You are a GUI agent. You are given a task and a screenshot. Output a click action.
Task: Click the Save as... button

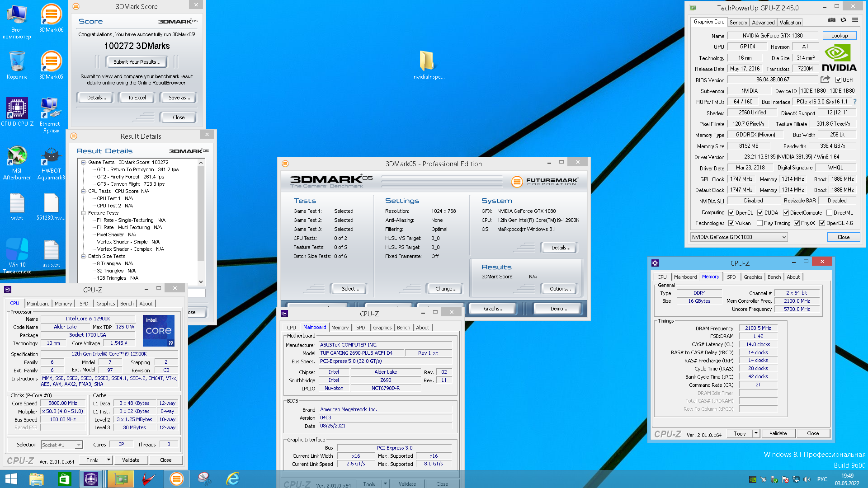(x=179, y=98)
